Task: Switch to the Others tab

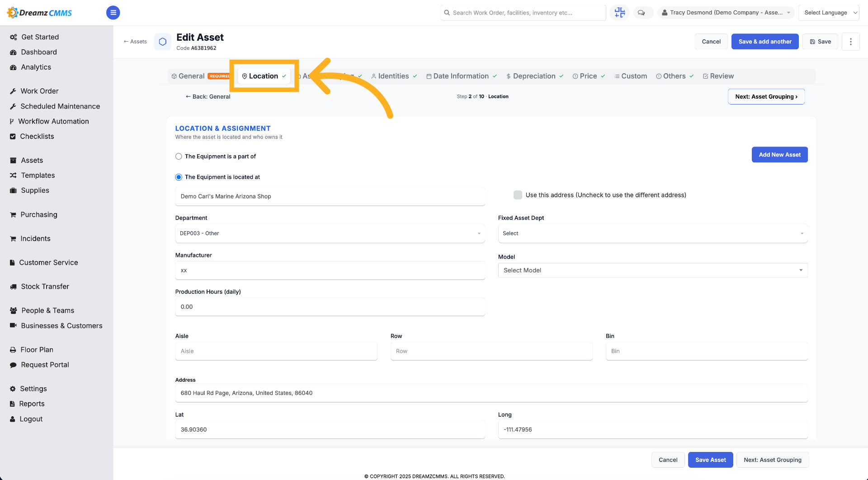Action: pyautogui.click(x=675, y=76)
